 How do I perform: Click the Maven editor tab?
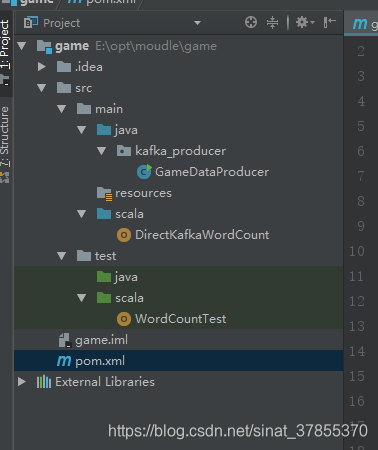[x=362, y=23]
